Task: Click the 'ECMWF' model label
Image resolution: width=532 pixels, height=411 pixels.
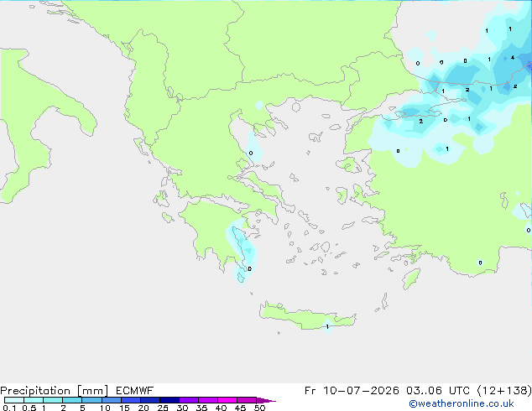Action: [x=135, y=391]
